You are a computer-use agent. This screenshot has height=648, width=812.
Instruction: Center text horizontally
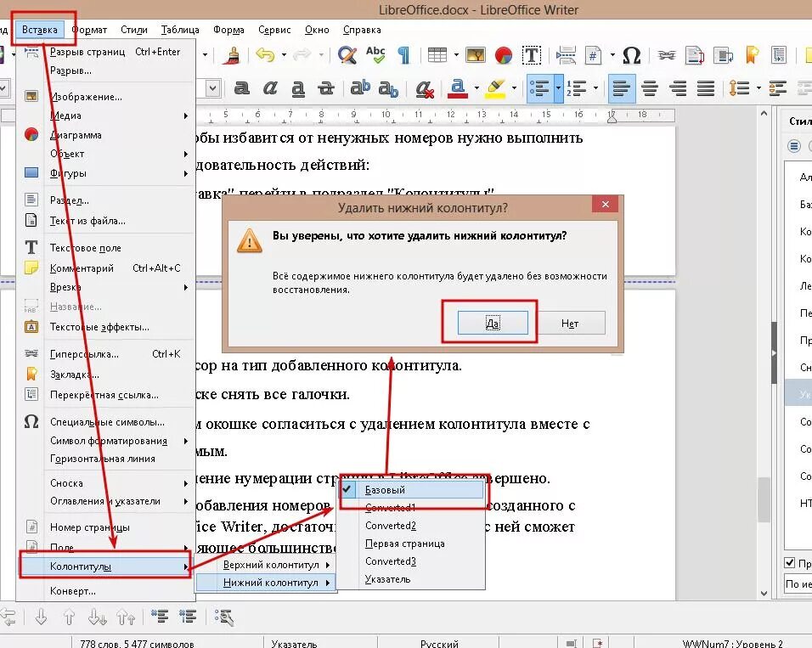pos(650,88)
